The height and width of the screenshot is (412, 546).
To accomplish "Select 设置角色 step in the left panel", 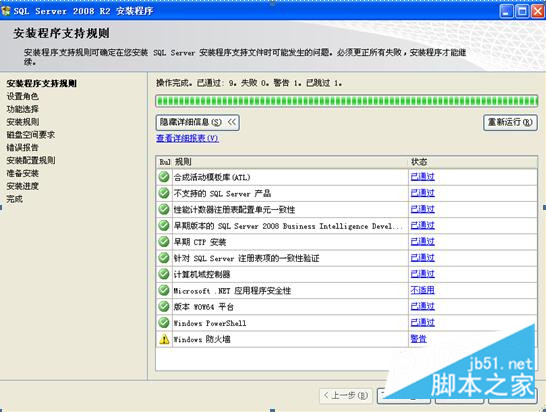I will [x=23, y=96].
